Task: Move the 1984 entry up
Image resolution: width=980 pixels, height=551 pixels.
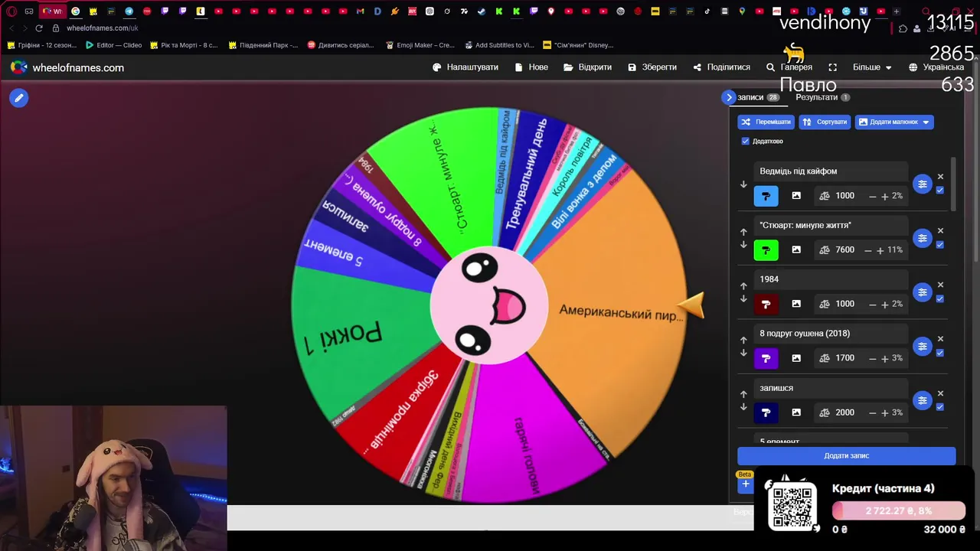Action: coord(743,286)
